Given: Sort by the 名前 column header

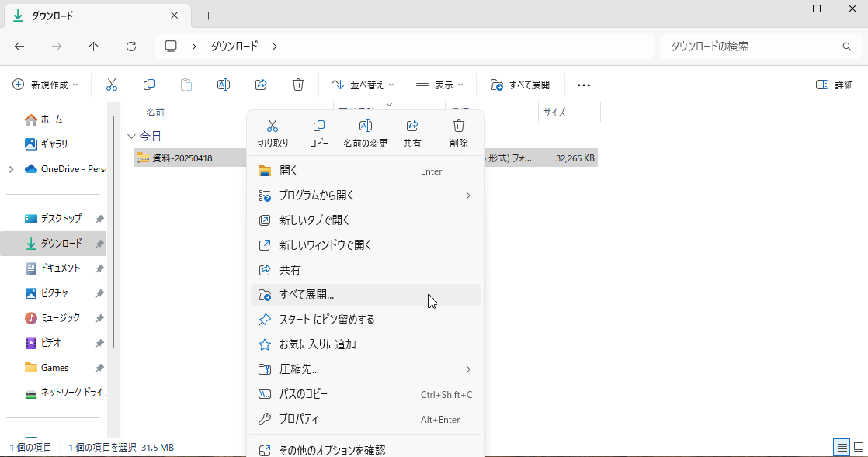Looking at the screenshot, I should click(155, 113).
